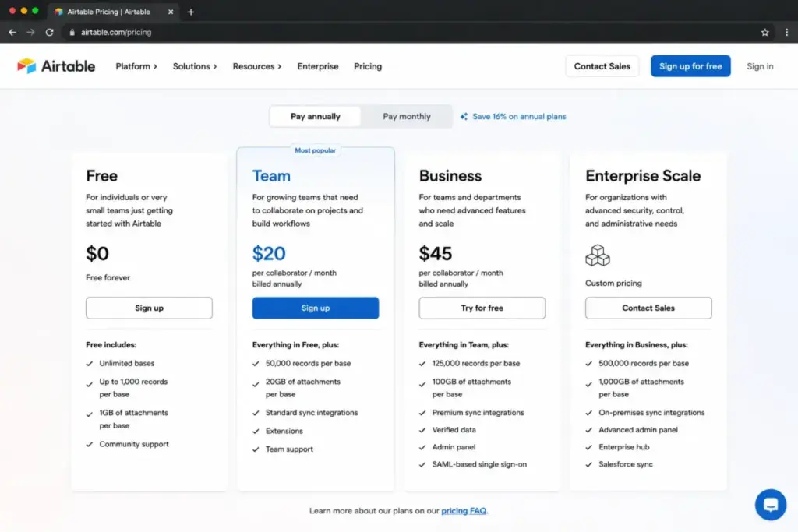Screen dimensions: 798x532
Task: Expand the Platform menu
Action: coord(136,66)
